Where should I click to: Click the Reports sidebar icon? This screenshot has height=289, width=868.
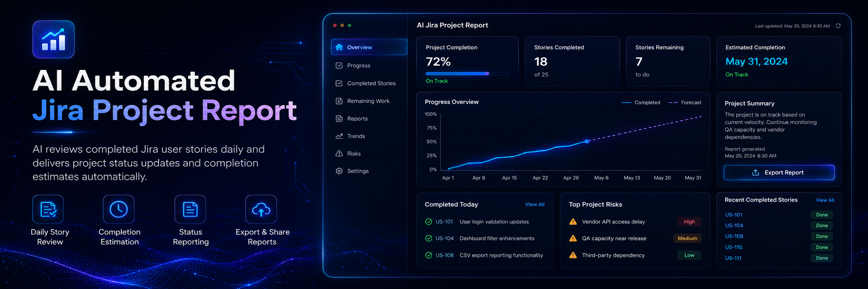click(339, 119)
